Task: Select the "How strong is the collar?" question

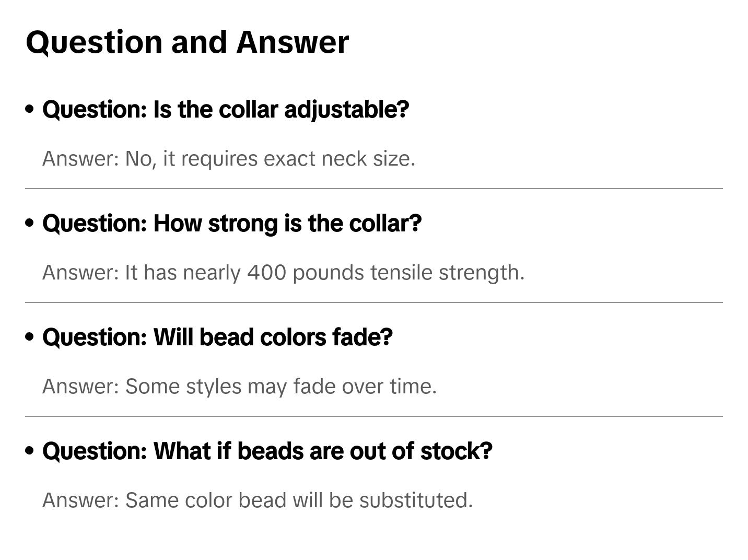Action: (232, 224)
